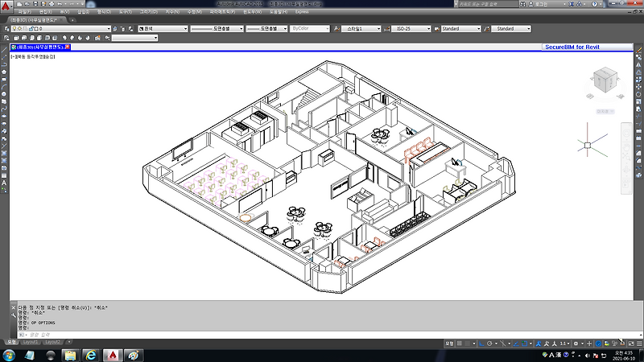Click the New drawing icon in quick access toolbar

point(19,4)
